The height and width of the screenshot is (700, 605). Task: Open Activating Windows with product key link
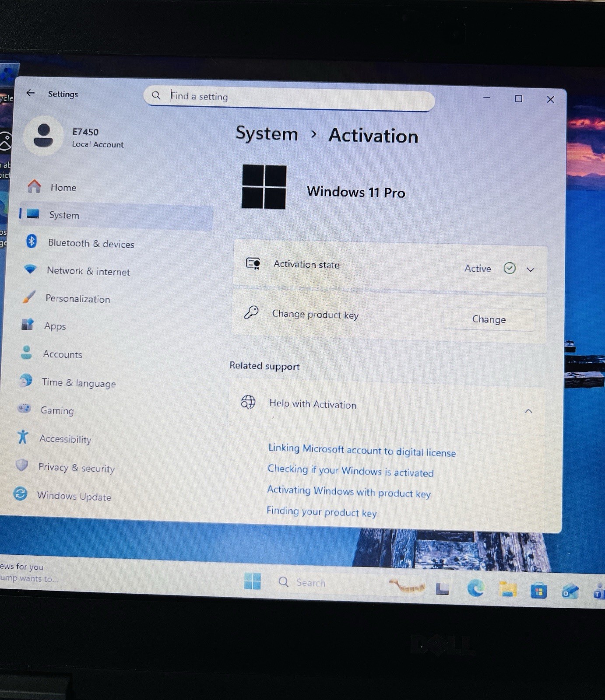pyautogui.click(x=349, y=491)
